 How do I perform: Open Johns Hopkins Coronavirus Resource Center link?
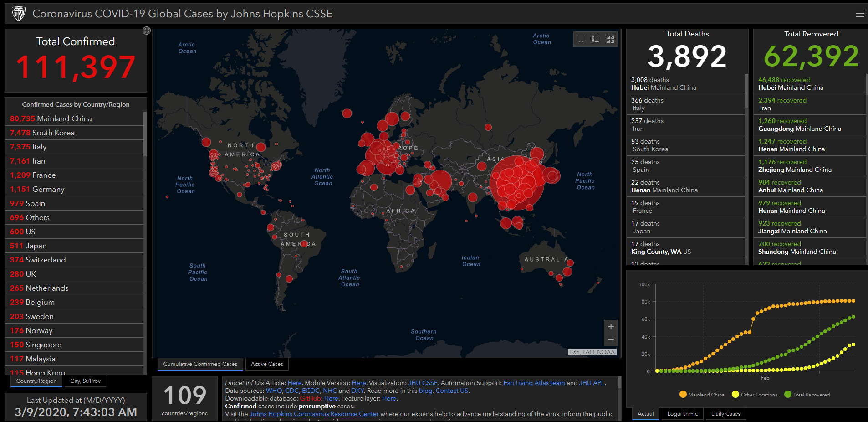[x=314, y=414]
